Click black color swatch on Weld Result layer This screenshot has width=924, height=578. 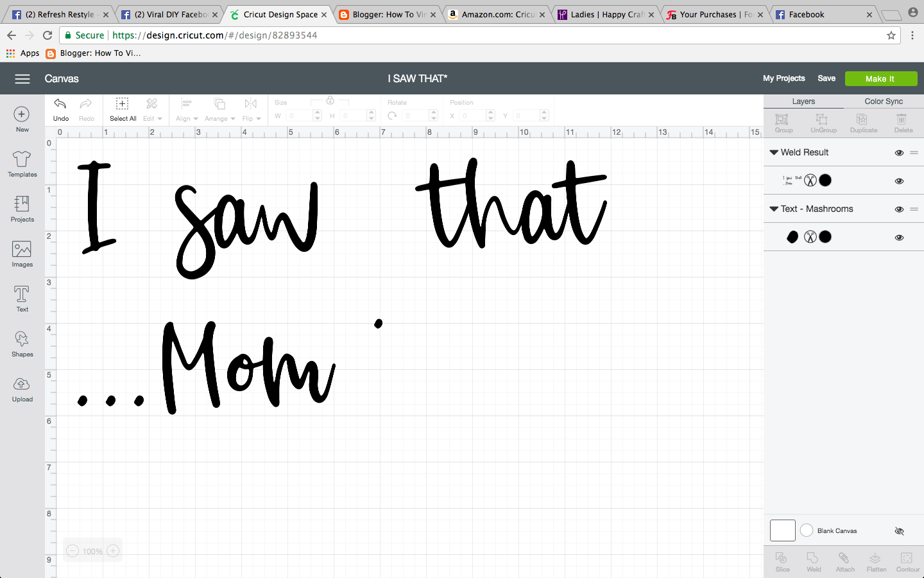point(825,180)
